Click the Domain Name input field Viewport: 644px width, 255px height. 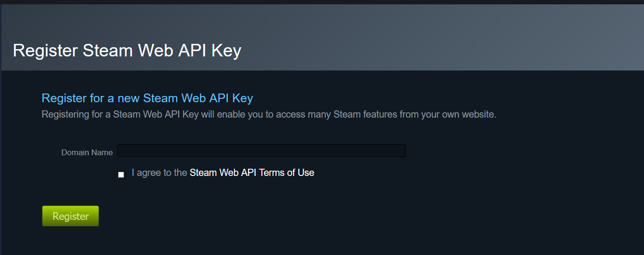tap(261, 151)
